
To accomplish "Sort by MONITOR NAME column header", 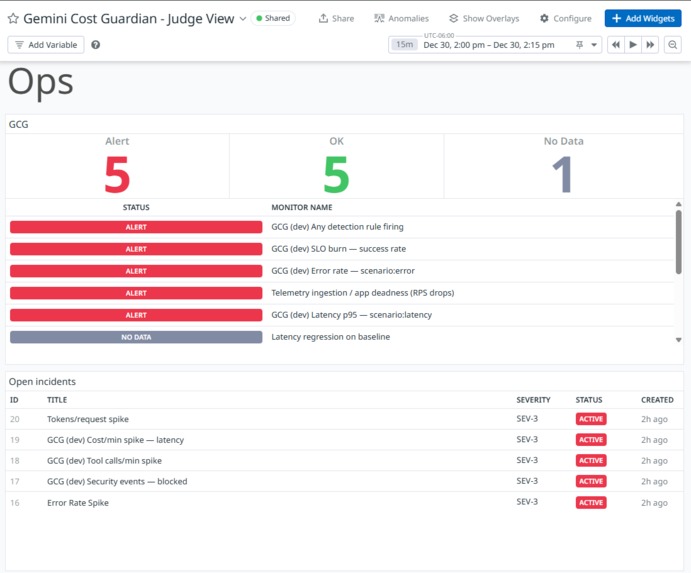I will click(302, 207).
